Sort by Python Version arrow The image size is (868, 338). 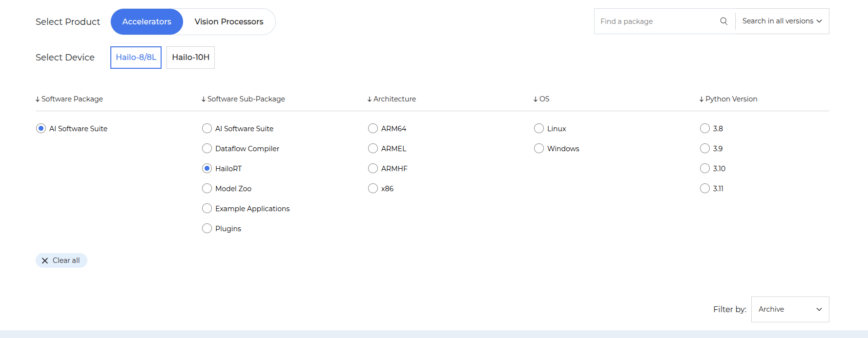click(x=702, y=99)
